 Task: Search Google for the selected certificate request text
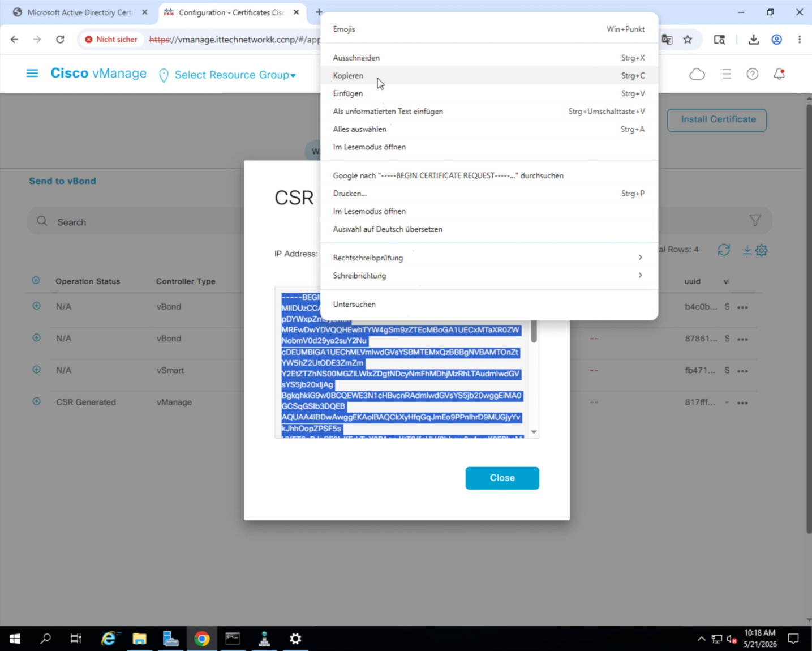[489, 175]
